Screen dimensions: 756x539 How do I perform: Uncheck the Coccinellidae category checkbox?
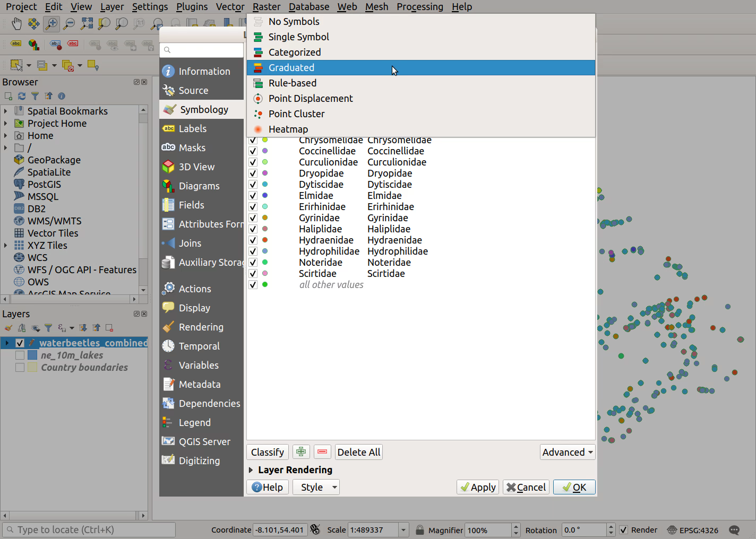coord(253,151)
